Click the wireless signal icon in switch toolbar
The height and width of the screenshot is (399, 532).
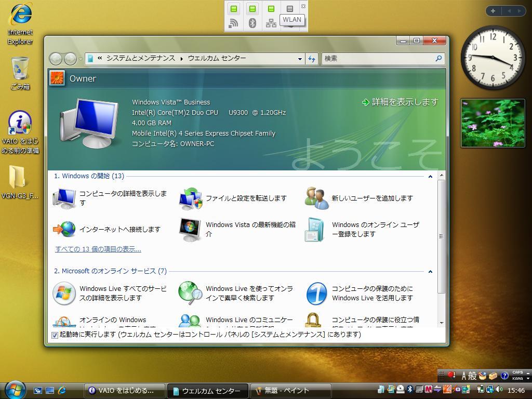(x=233, y=23)
